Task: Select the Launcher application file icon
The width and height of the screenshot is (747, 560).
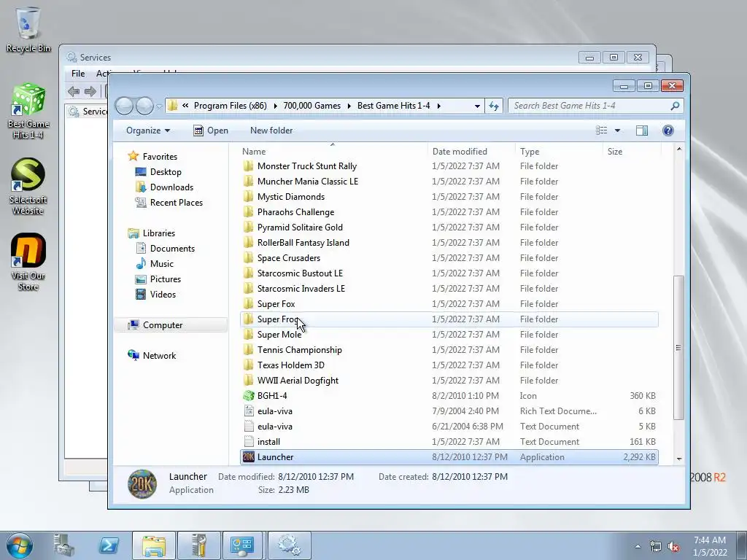Action: pyautogui.click(x=249, y=457)
